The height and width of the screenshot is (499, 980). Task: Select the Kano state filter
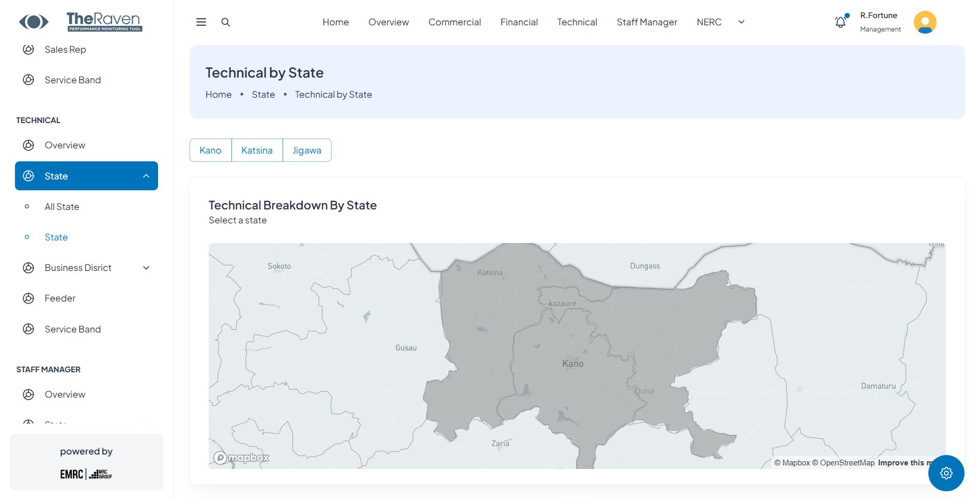coord(210,150)
